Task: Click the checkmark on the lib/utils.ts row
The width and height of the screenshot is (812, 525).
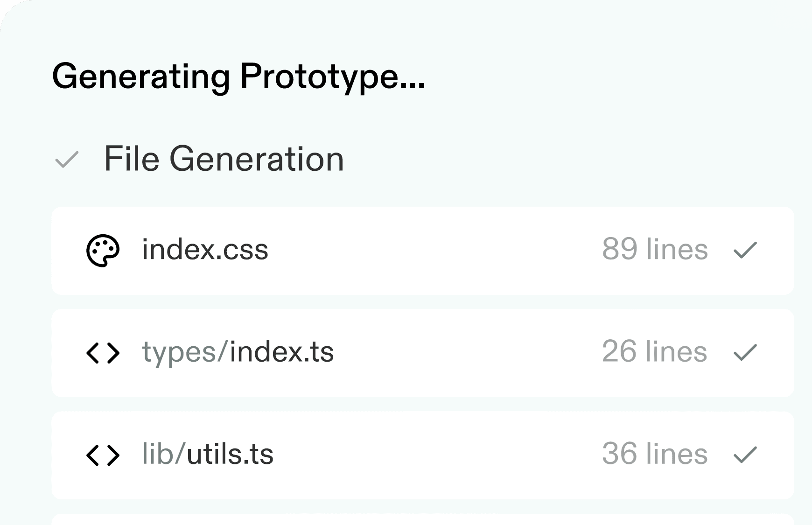Action: [745, 455]
